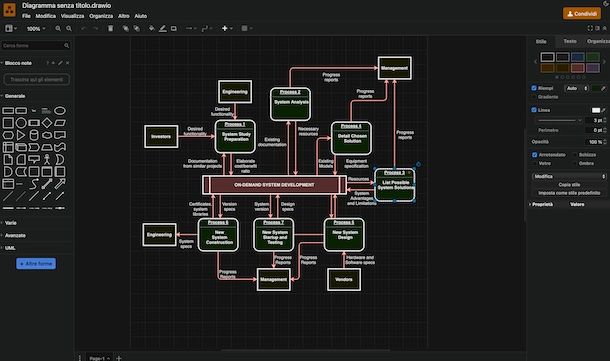Viewport: 610px width, 361px height.
Task: Click the Altre forme button
Action: 36,264
